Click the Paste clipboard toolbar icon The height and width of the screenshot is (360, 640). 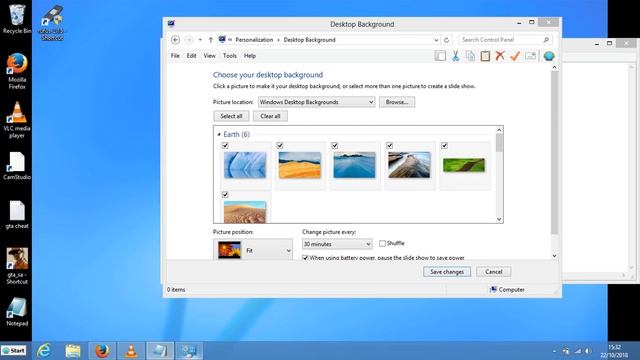tap(485, 56)
